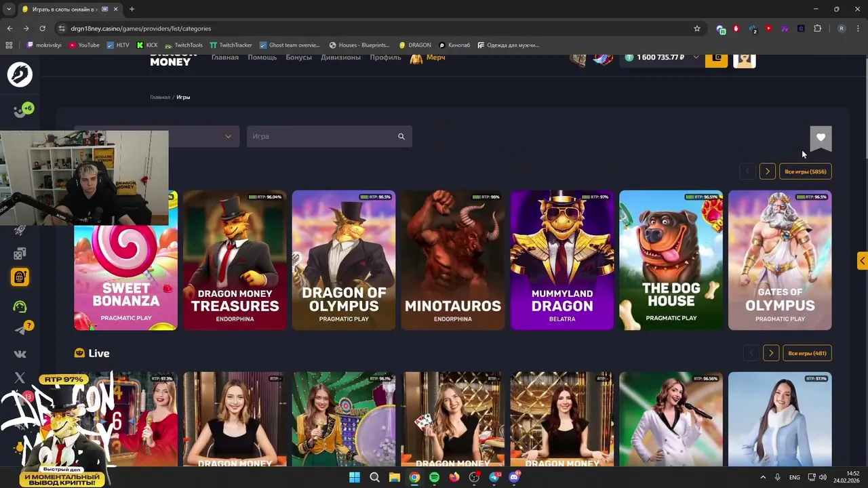Screen dimensions: 868x488
Task: Expand the category dropdown next to search
Action: point(228,136)
